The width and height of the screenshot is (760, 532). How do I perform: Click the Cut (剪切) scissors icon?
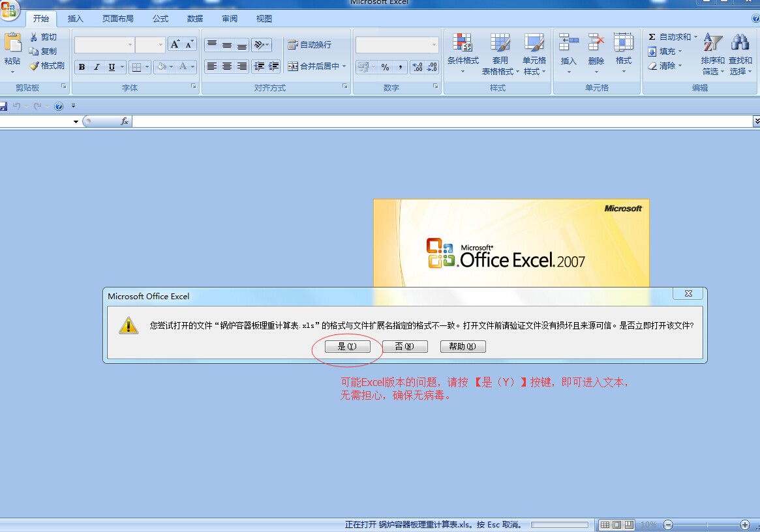pos(34,37)
